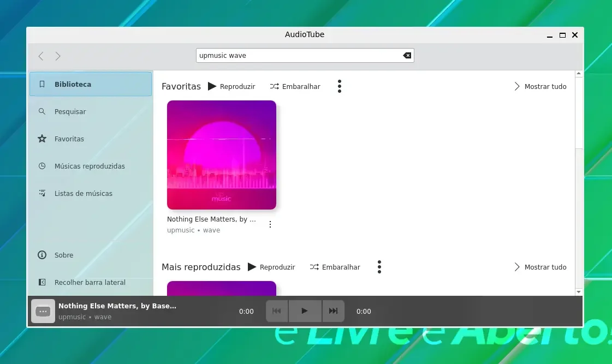Viewport: 612px width, 364px height.
Task: Click the now-playing album art placeholder
Action: 43,311
